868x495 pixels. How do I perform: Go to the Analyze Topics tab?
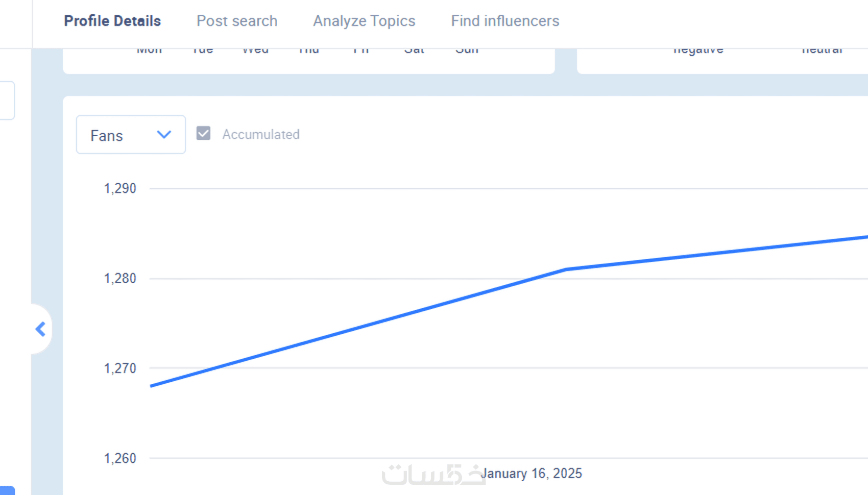coord(364,21)
